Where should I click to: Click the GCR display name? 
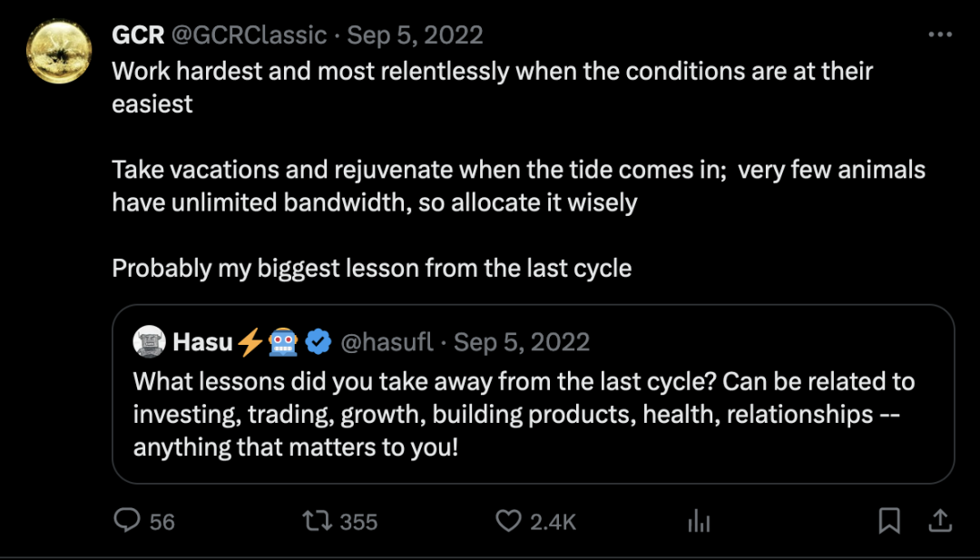tap(138, 35)
